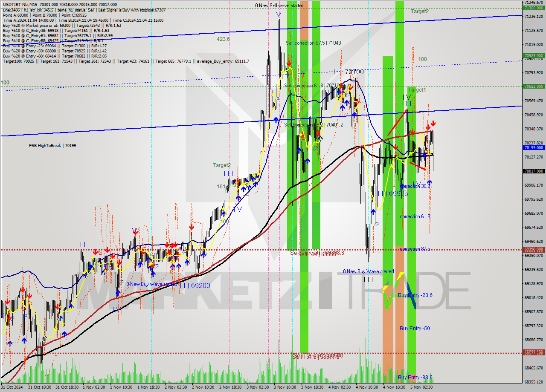The image size is (546, 392).
Task: Click the '1 Nov 10:30' time axis label
Action: pyautogui.click(x=122, y=387)
